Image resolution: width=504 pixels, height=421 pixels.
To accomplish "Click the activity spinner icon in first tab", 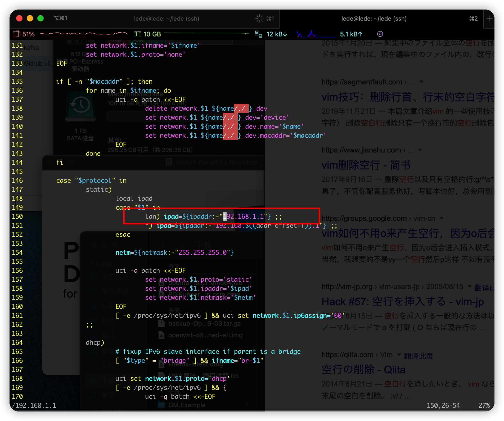I will (x=259, y=19).
